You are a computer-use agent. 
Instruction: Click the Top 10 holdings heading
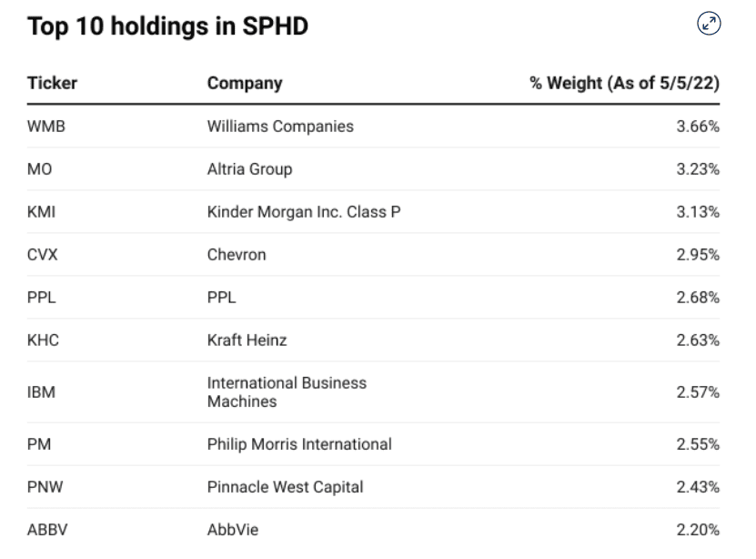[x=168, y=26]
